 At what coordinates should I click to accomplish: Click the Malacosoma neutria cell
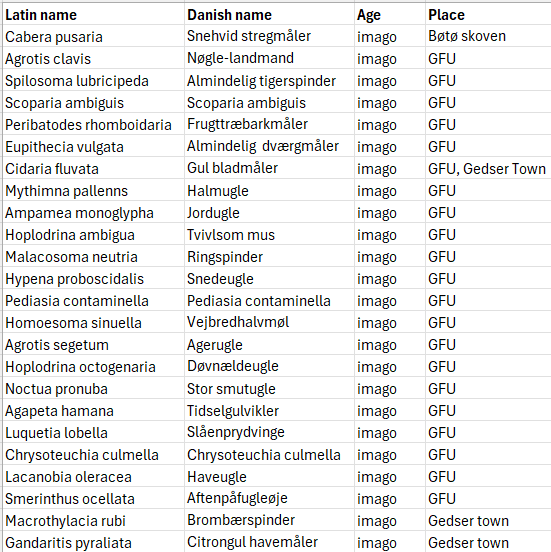93,256
